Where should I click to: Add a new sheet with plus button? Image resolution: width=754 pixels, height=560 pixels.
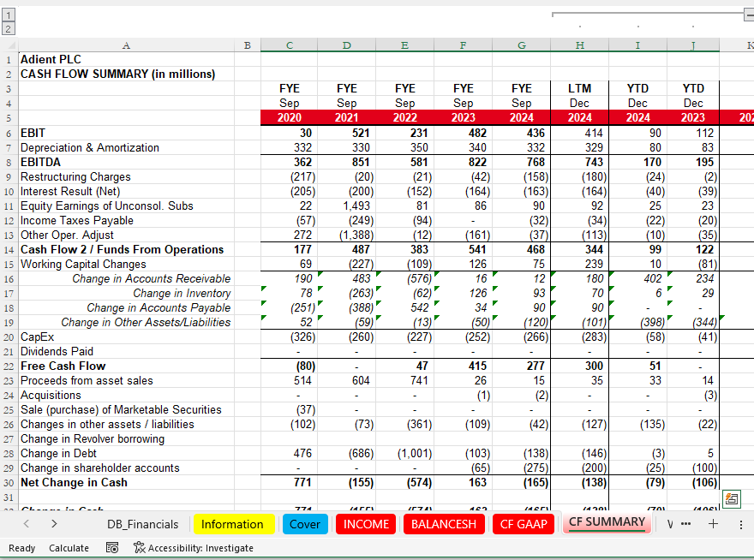tap(713, 523)
